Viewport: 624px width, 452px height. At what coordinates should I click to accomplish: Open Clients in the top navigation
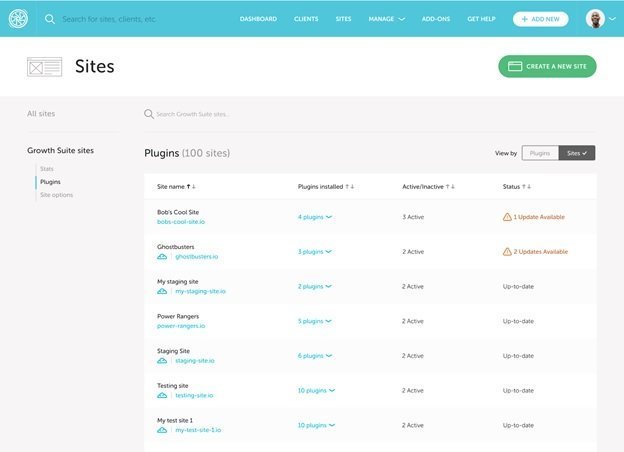[x=306, y=19]
